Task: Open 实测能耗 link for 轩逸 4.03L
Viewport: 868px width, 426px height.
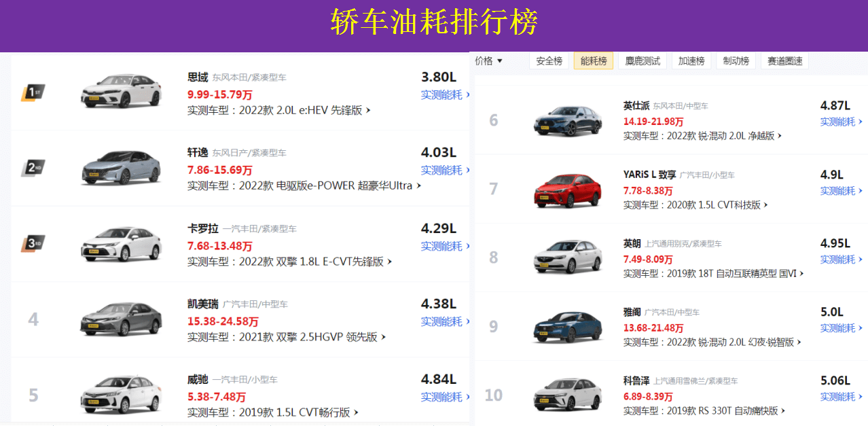Action: [x=446, y=171]
